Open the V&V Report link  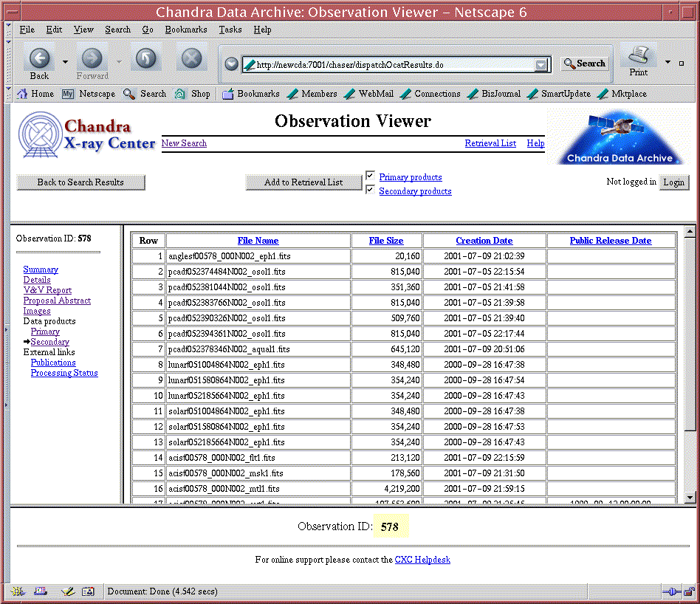point(47,290)
